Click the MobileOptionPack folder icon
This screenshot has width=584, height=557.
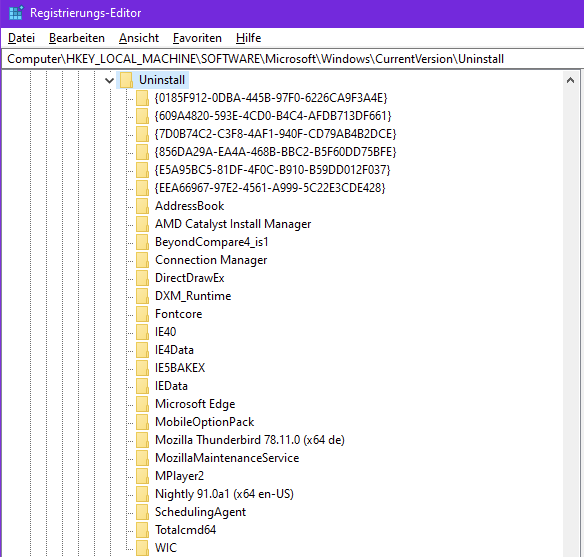(142, 422)
